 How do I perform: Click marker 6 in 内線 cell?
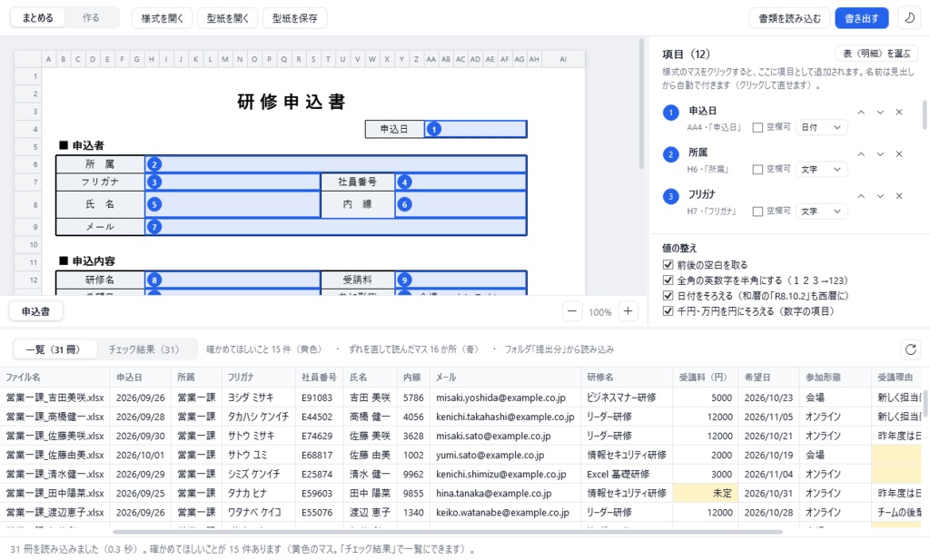404,204
